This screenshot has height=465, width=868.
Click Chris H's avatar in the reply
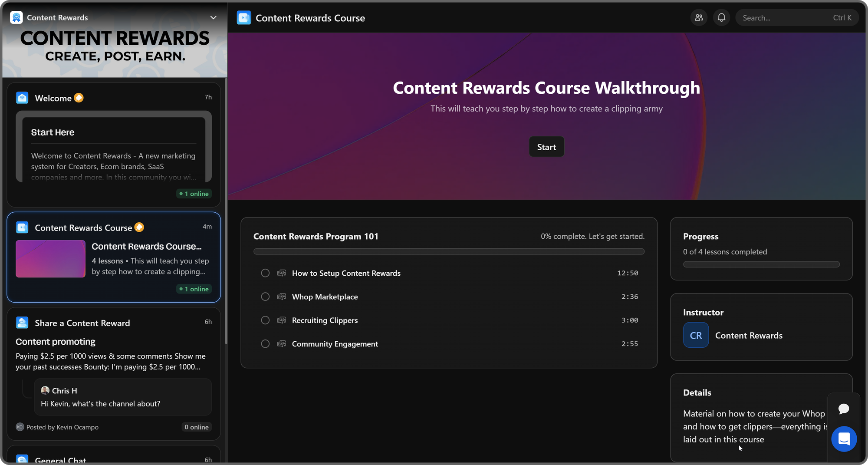[x=45, y=390]
